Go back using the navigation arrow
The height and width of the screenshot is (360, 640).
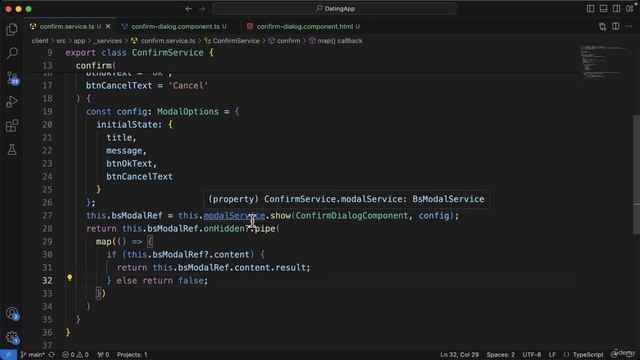(189, 9)
